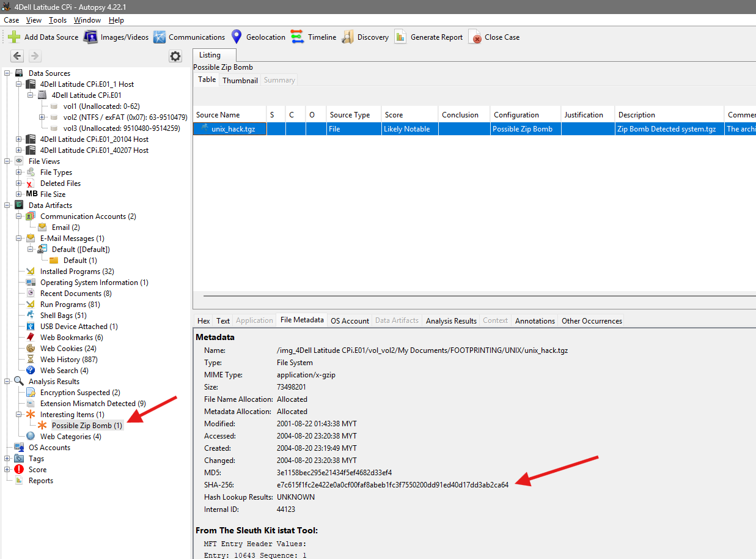Open Images/Videos viewer icon
This screenshot has width=756, height=559.
pyautogui.click(x=90, y=37)
